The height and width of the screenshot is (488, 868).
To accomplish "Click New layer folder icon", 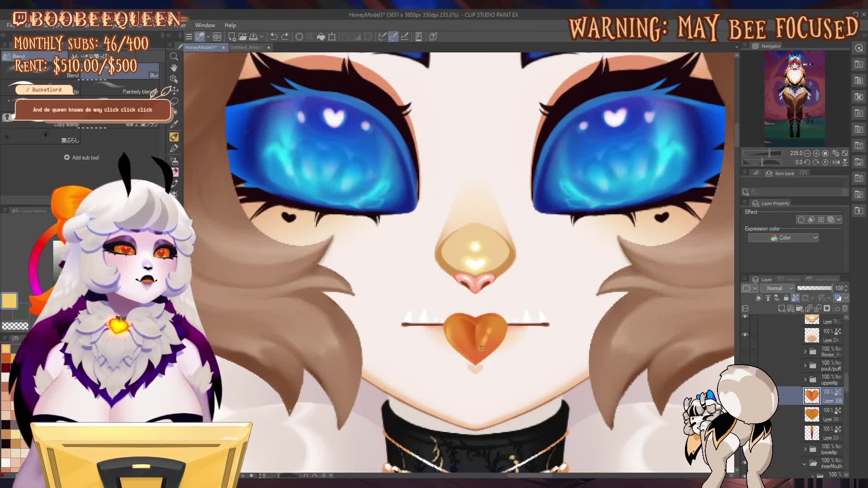I will pyautogui.click(x=800, y=309).
